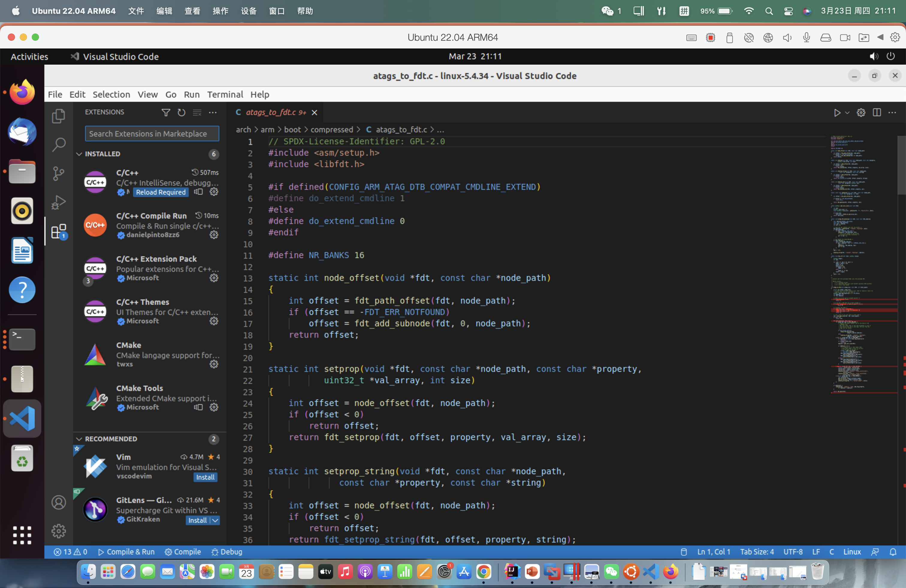The height and width of the screenshot is (588, 906).
Task: Click the compressed folder in breadcrumb
Action: pos(332,130)
